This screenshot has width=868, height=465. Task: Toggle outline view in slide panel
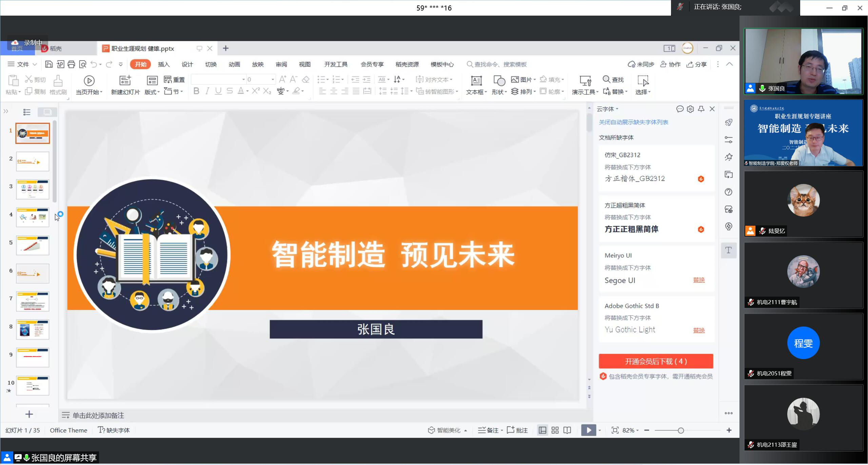(27, 112)
